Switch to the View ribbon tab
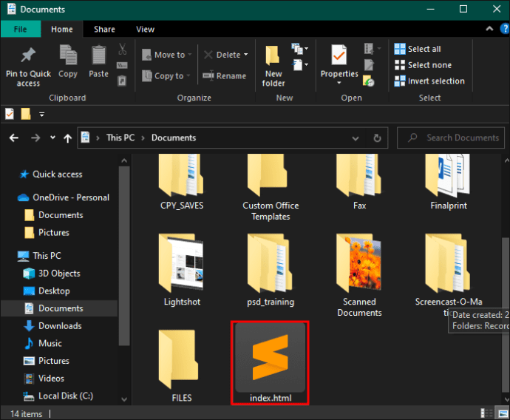The height and width of the screenshot is (420, 510). click(x=145, y=30)
